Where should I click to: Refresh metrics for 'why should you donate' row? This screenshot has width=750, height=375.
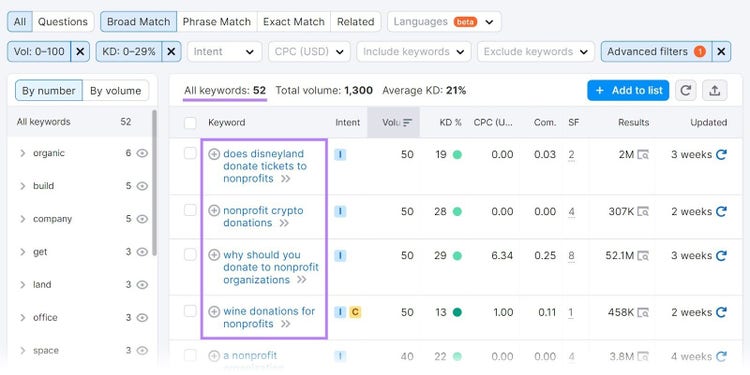click(x=721, y=256)
